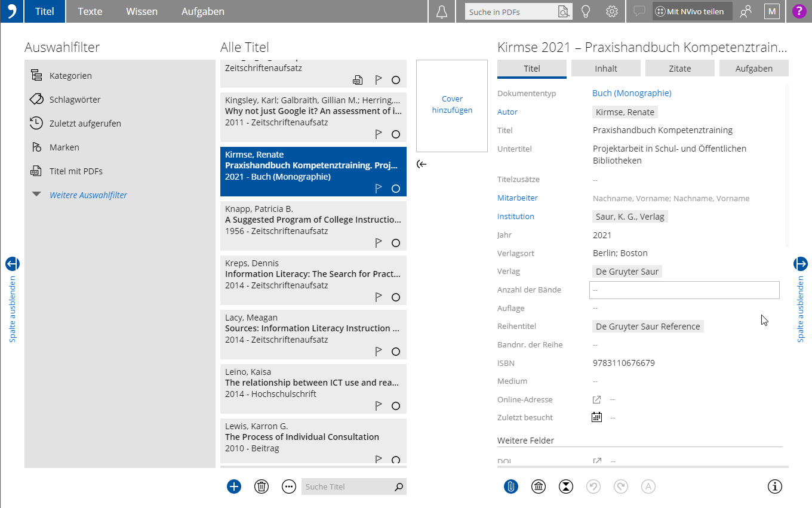Open the lightbulb tips icon
The image size is (812, 508).
tap(586, 11)
